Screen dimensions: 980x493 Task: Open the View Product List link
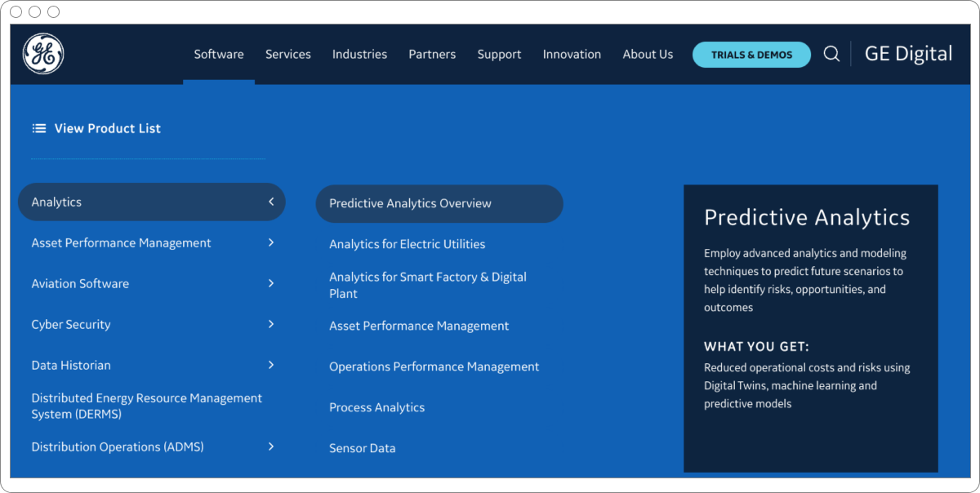(x=107, y=128)
